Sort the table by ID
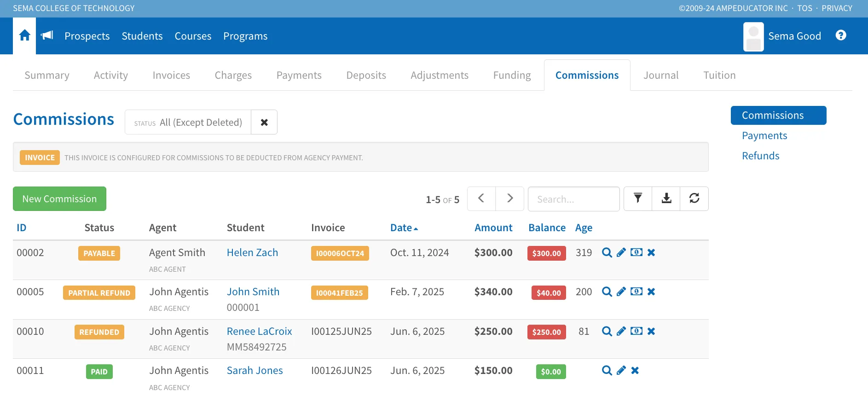This screenshot has height=397, width=868. (22, 228)
